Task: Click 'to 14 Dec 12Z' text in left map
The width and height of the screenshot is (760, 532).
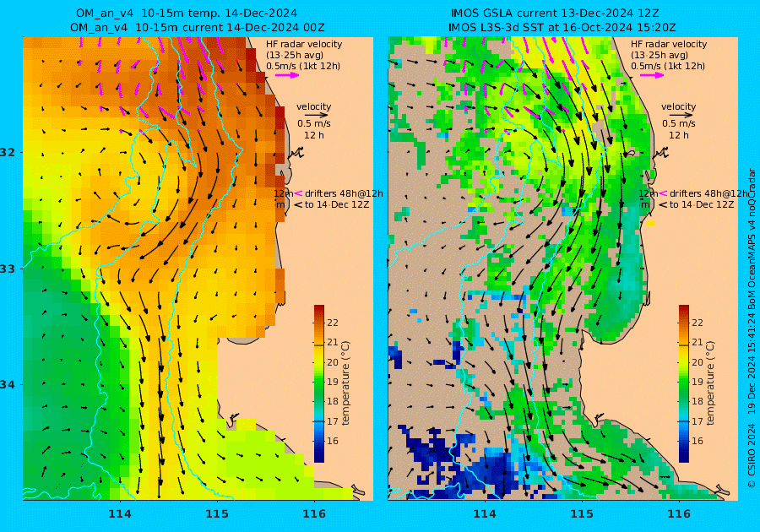Action: tap(337, 204)
